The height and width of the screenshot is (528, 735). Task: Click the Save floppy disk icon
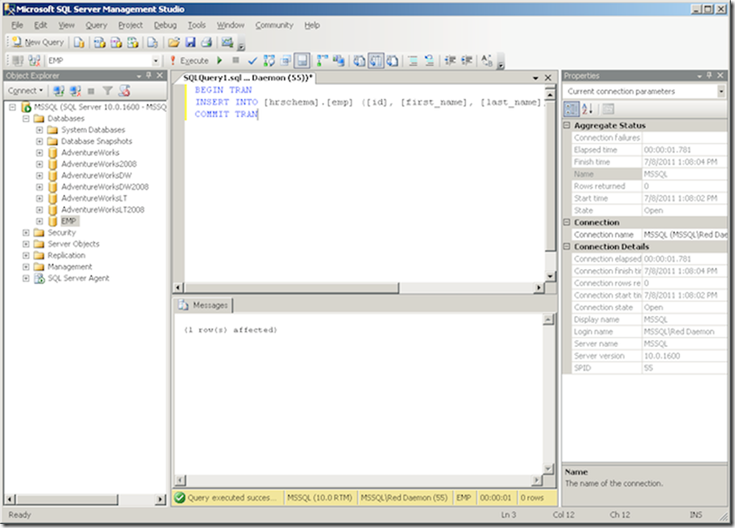pos(190,43)
